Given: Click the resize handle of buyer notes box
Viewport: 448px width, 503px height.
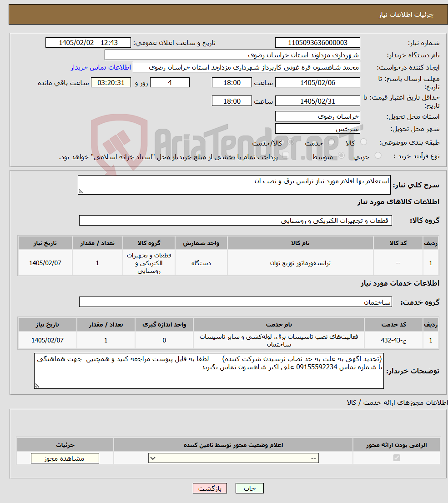Looking at the screenshot, I should coord(37,386).
